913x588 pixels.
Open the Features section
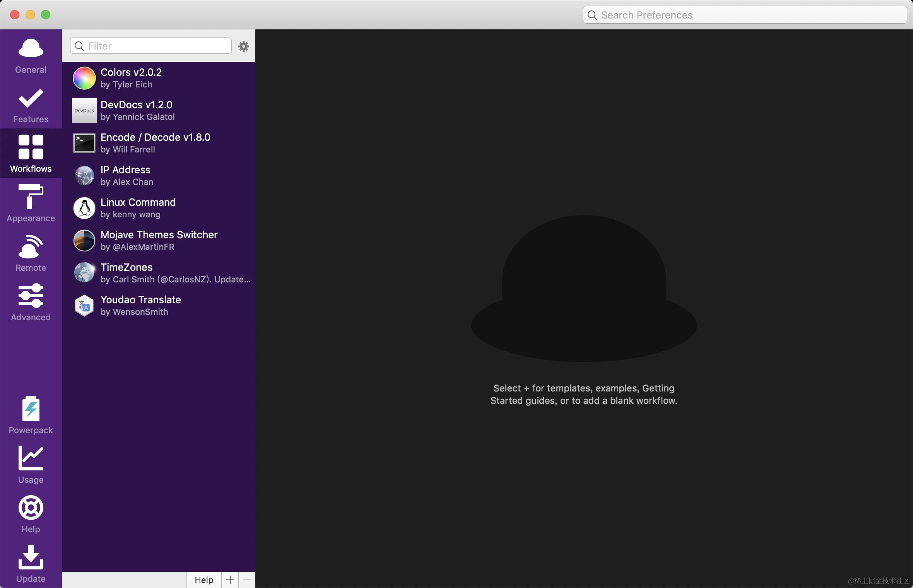(x=31, y=105)
